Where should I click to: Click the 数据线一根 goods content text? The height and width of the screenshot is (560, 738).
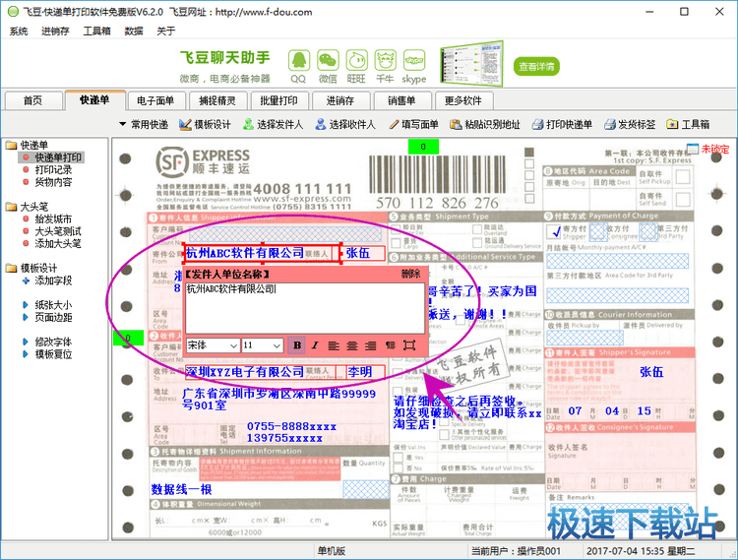[x=181, y=489]
